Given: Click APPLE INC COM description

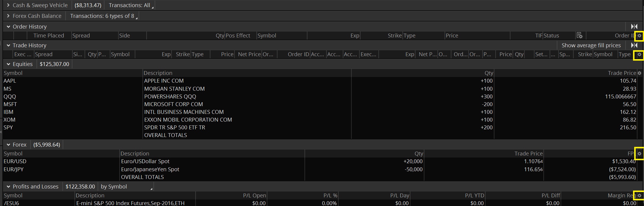Looking at the screenshot, I should (164, 81).
